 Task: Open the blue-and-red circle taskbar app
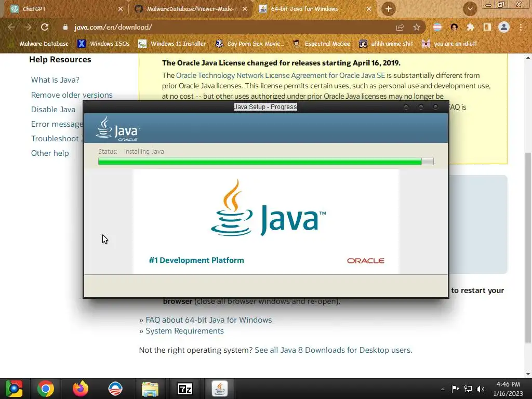(115, 389)
